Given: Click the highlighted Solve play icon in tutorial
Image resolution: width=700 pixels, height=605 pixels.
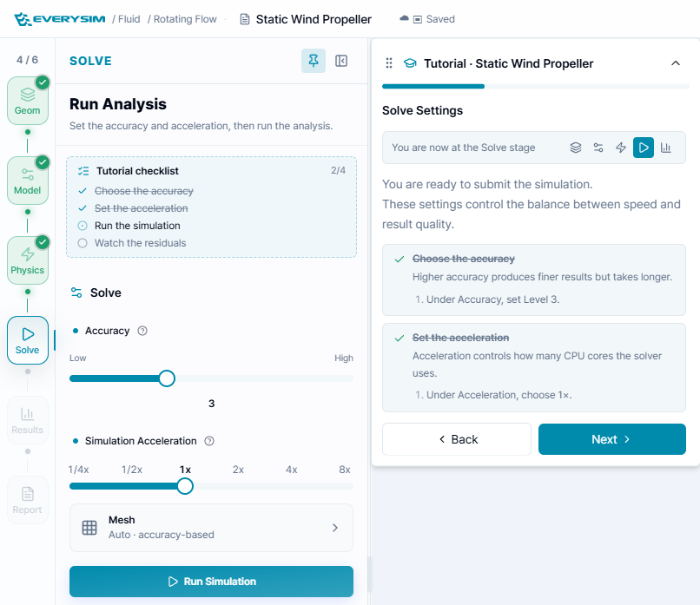Looking at the screenshot, I should coord(644,148).
